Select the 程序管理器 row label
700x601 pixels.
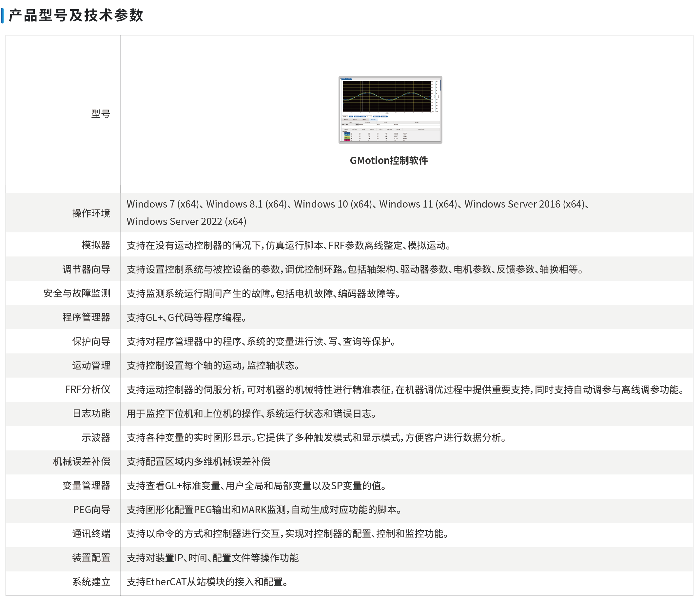click(x=87, y=317)
